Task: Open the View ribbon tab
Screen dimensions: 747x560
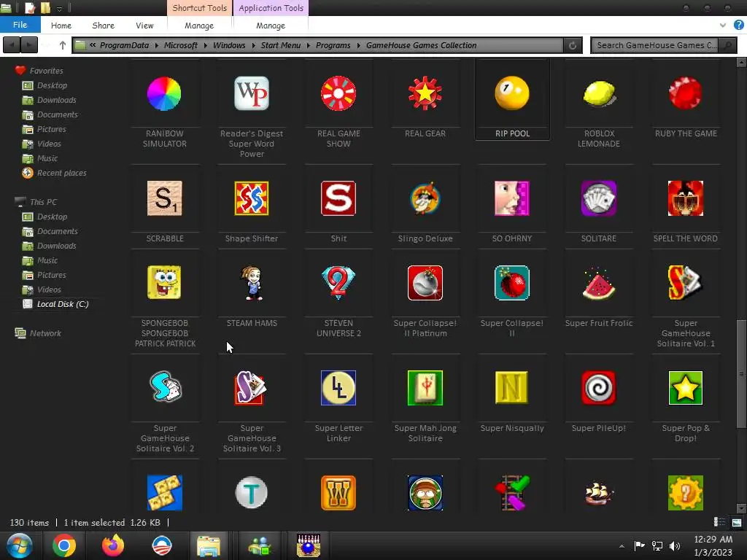Action: coord(144,26)
